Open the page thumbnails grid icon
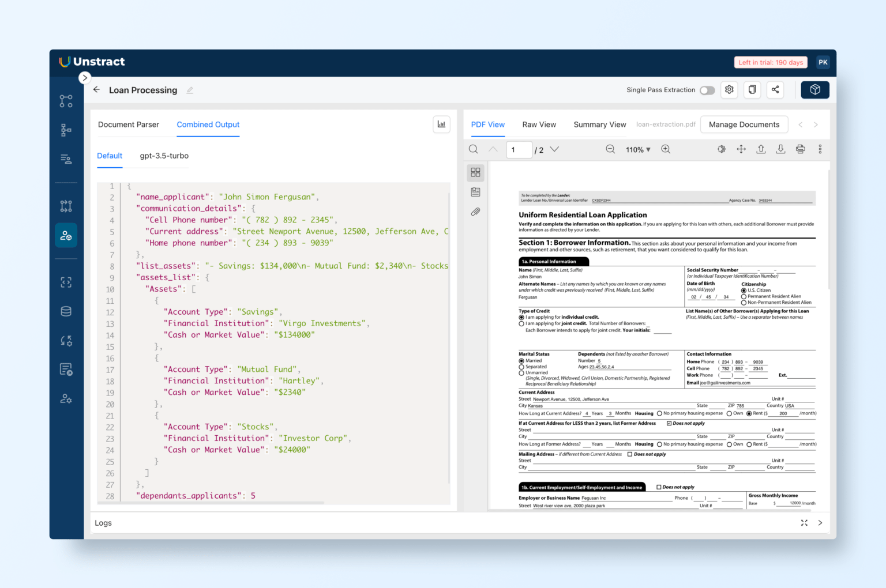 click(475, 172)
